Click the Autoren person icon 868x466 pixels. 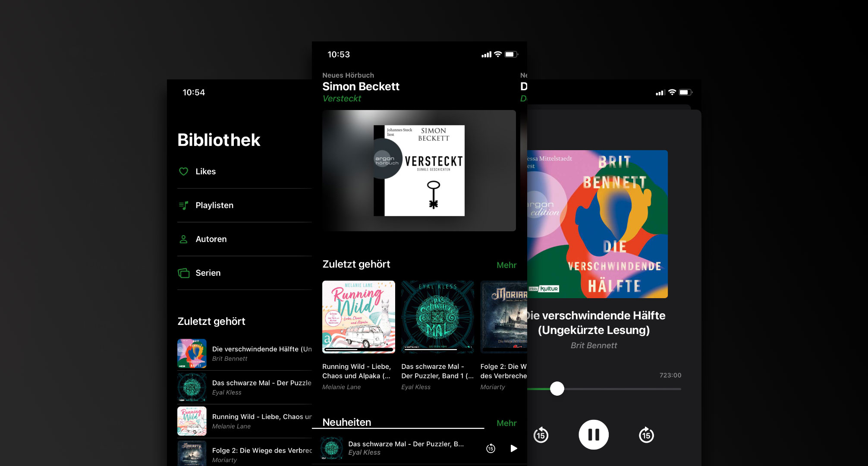[183, 239]
